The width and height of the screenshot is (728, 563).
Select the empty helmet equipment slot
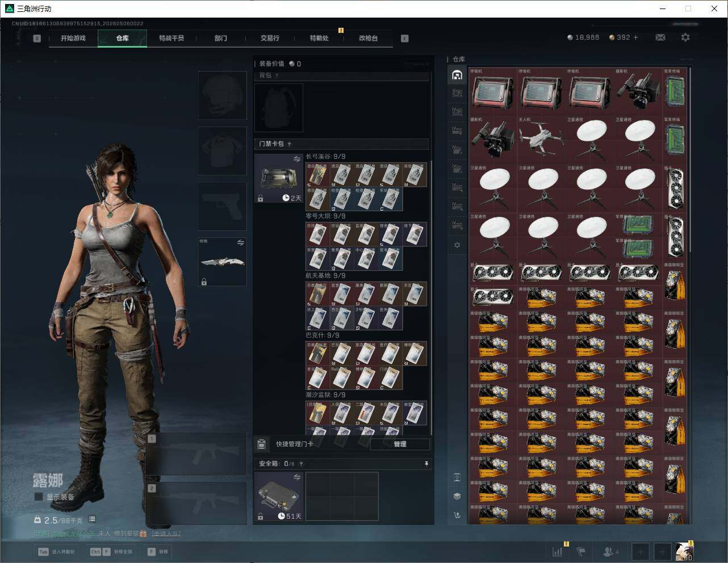(223, 95)
